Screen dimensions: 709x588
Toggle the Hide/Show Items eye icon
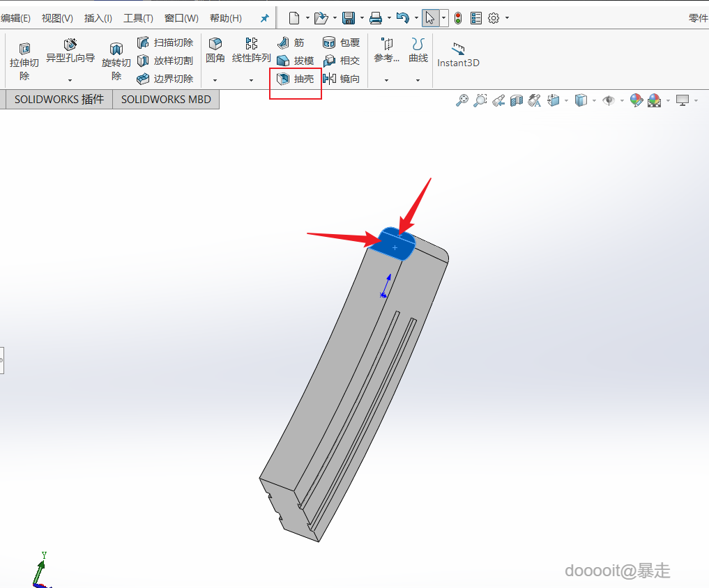609,100
